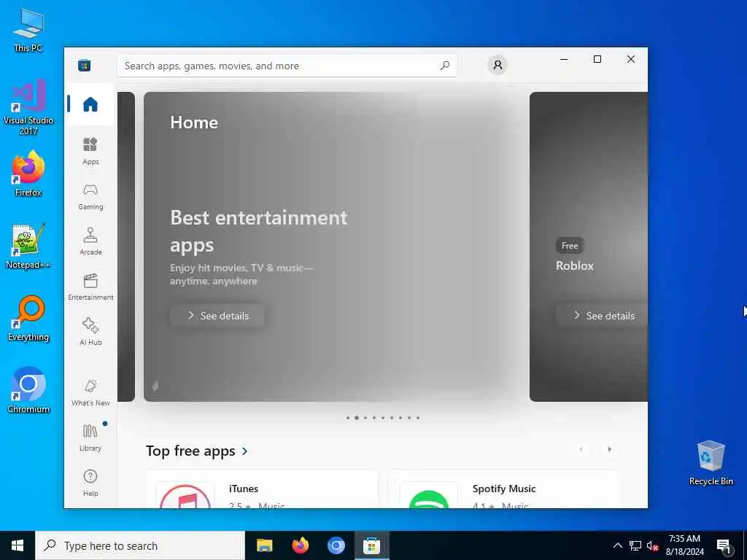Open Help in the Store sidebar
Viewport: 747px width, 560px height.
tap(90, 483)
